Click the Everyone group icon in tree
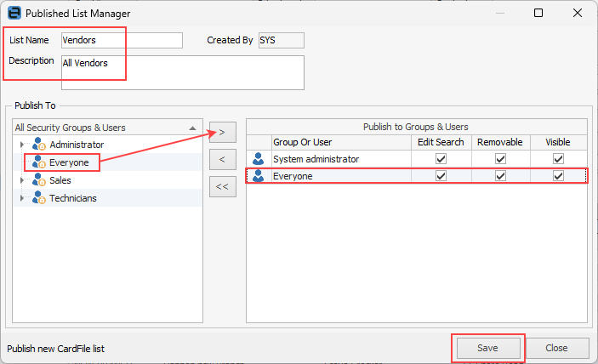Image resolution: width=598 pixels, height=364 pixels. click(x=38, y=162)
